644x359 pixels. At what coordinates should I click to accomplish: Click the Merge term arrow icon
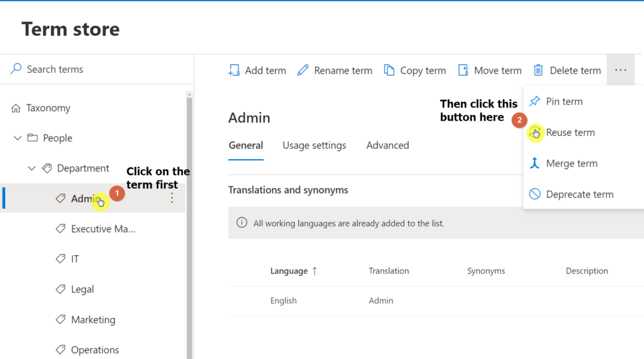(x=535, y=163)
